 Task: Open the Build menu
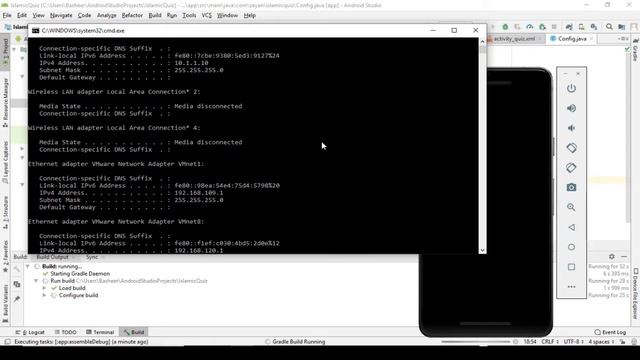point(155,16)
